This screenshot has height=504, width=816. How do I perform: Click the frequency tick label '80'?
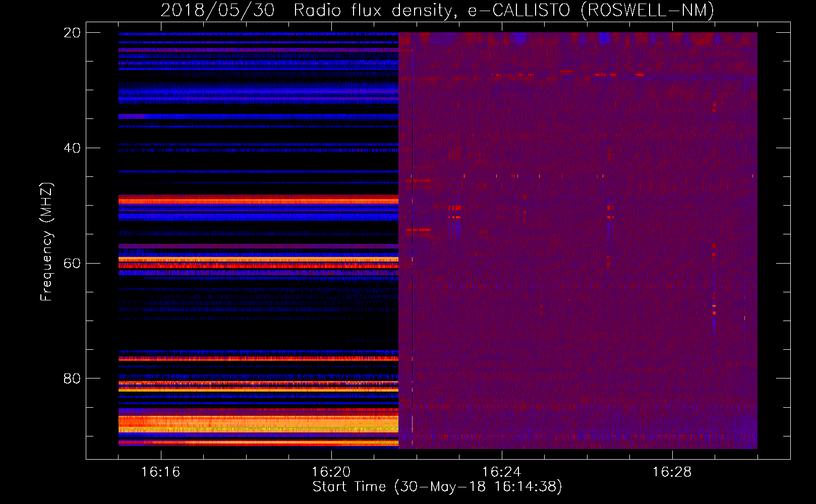coord(72,379)
